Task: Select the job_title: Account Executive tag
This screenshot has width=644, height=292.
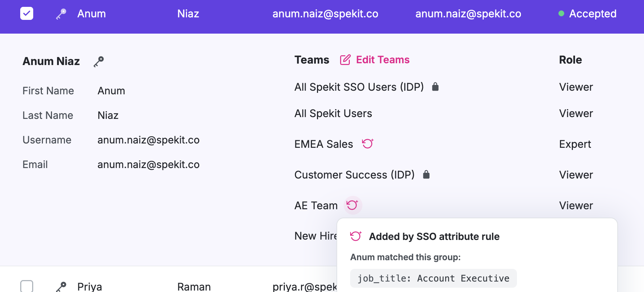Action: point(433,278)
